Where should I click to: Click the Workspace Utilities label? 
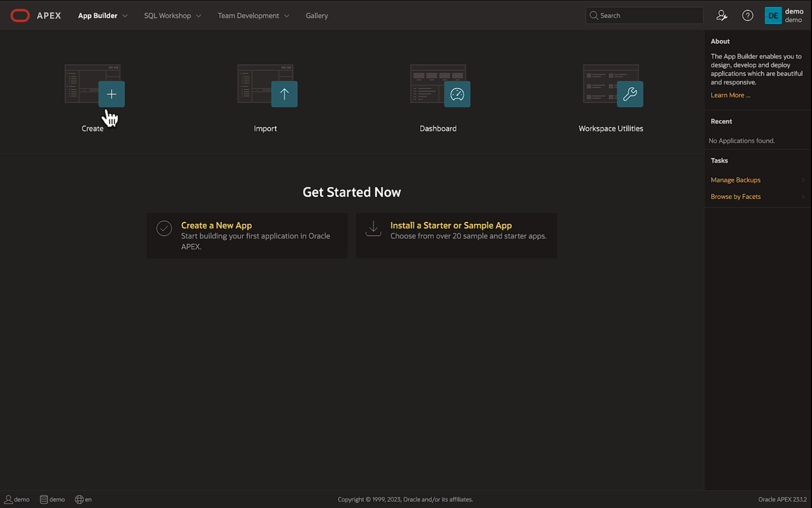(611, 128)
